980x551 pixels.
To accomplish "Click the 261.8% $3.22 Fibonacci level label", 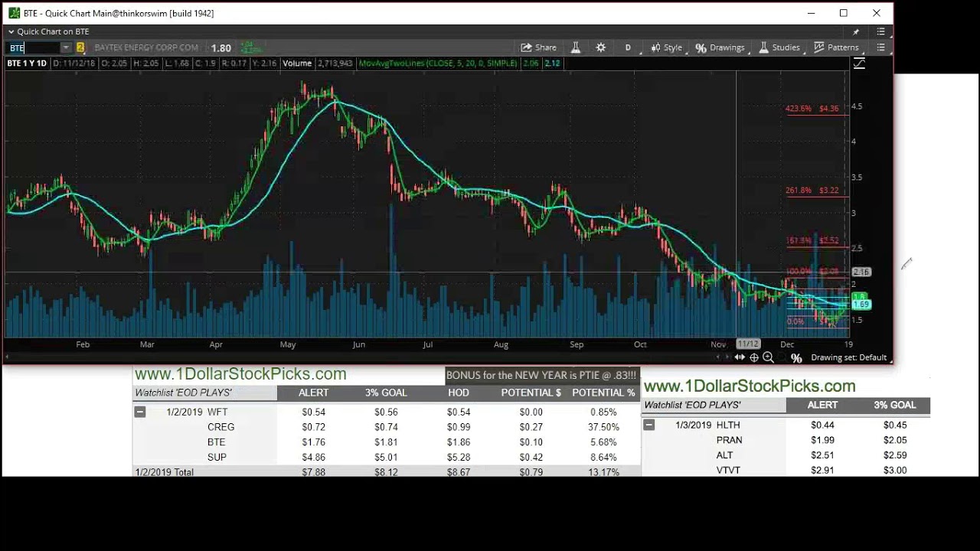I will tap(812, 191).
